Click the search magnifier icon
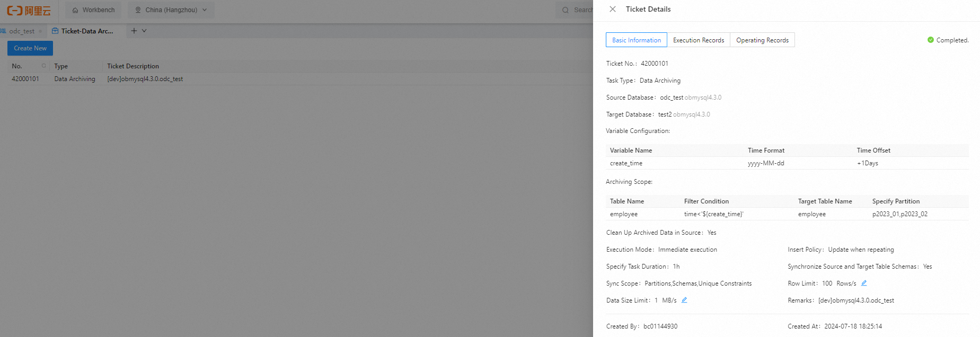Image resolution: width=980 pixels, height=337 pixels. [x=566, y=10]
